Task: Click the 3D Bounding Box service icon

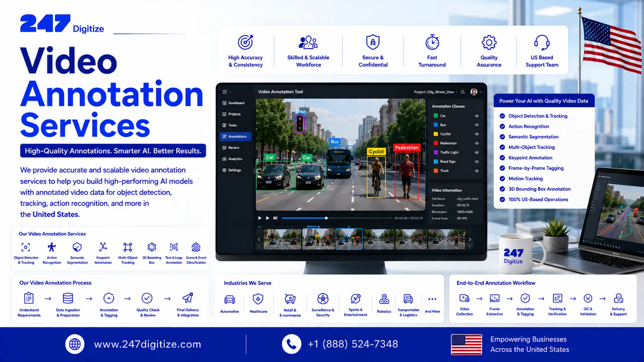Action: tap(152, 247)
